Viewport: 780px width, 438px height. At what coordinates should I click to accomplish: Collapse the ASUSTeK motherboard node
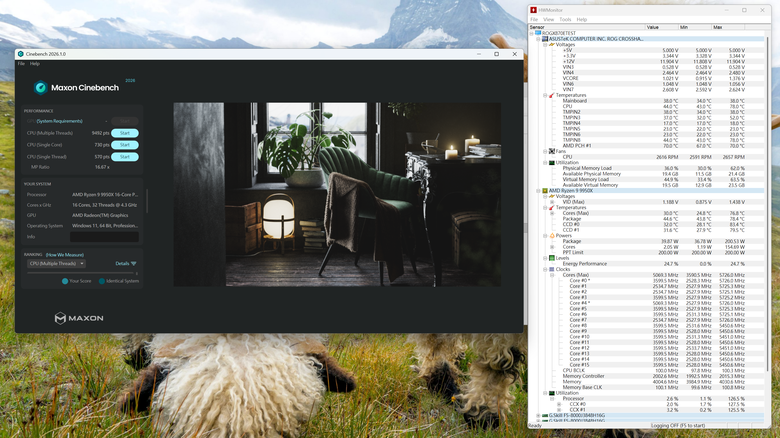[x=538, y=39]
